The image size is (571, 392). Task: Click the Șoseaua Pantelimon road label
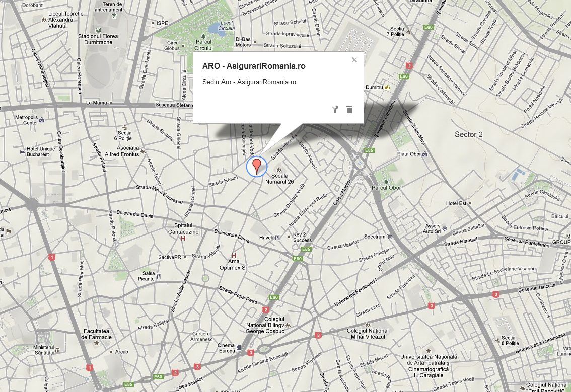pyautogui.click(x=527, y=242)
